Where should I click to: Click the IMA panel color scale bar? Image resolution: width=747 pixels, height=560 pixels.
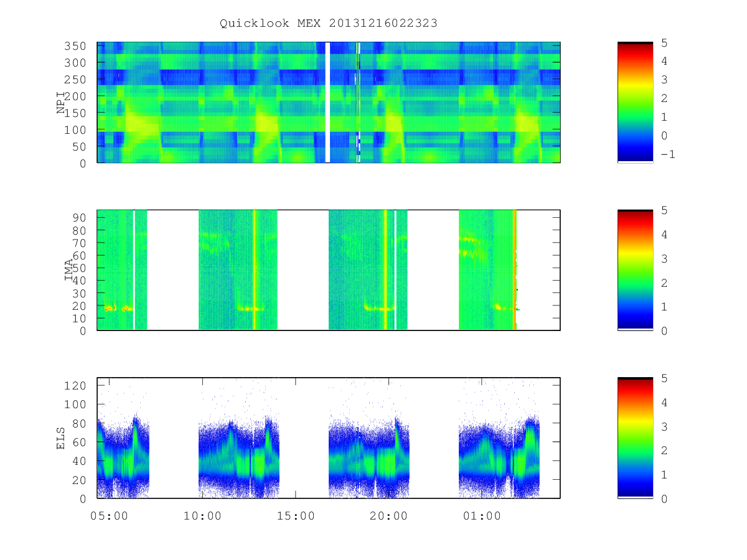635,270
